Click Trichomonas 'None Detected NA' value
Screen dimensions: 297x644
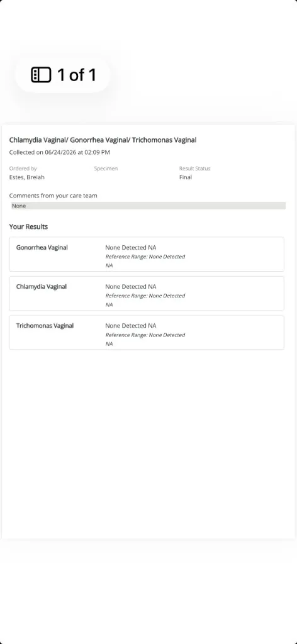pos(131,326)
